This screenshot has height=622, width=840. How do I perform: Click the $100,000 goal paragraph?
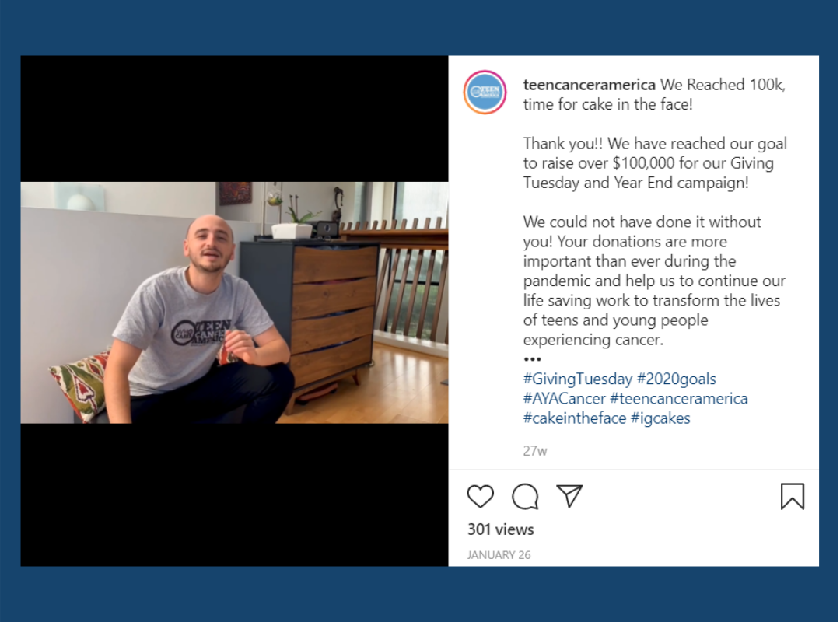tap(655, 162)
